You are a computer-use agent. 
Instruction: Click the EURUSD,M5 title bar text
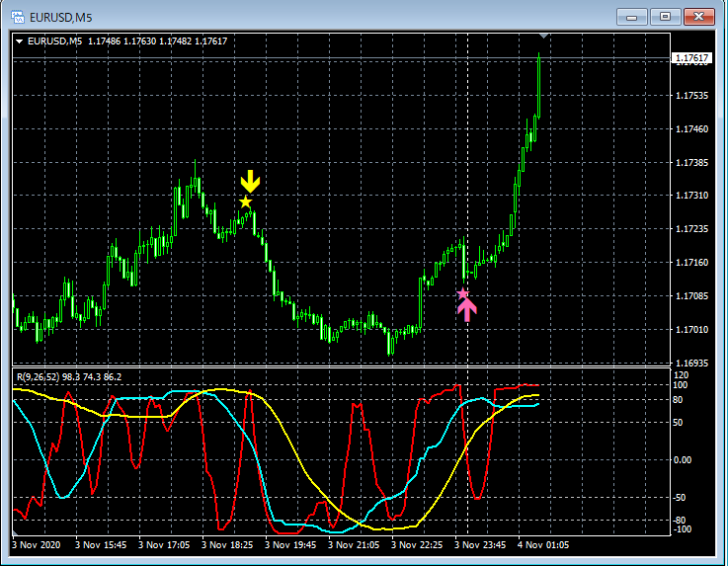tap(61, 18)
